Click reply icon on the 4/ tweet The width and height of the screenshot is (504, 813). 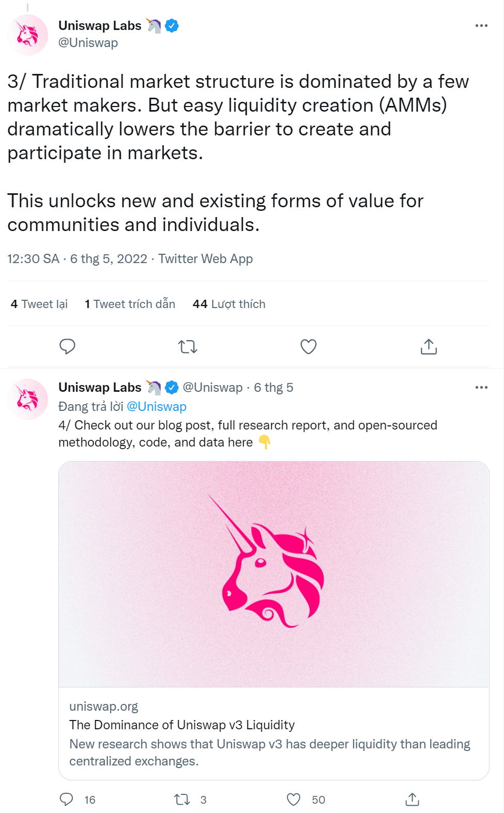pos(67,800)
